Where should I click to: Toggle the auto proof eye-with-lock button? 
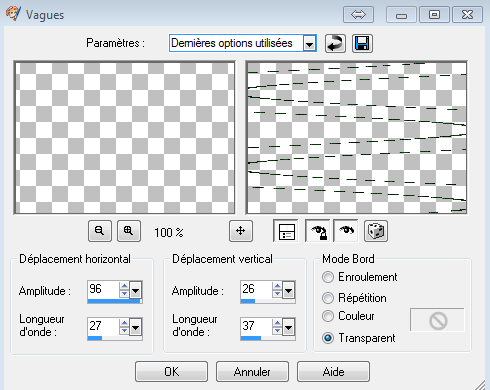pyautogui.click(x=318, y=231)
